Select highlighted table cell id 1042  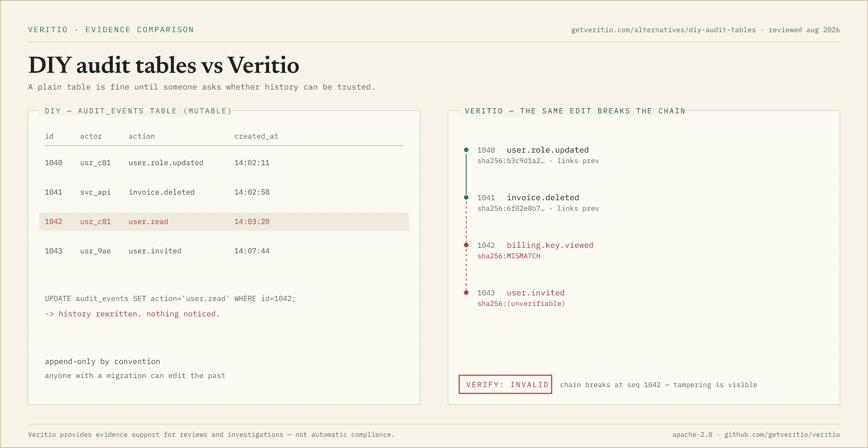(x=54, y=222)
